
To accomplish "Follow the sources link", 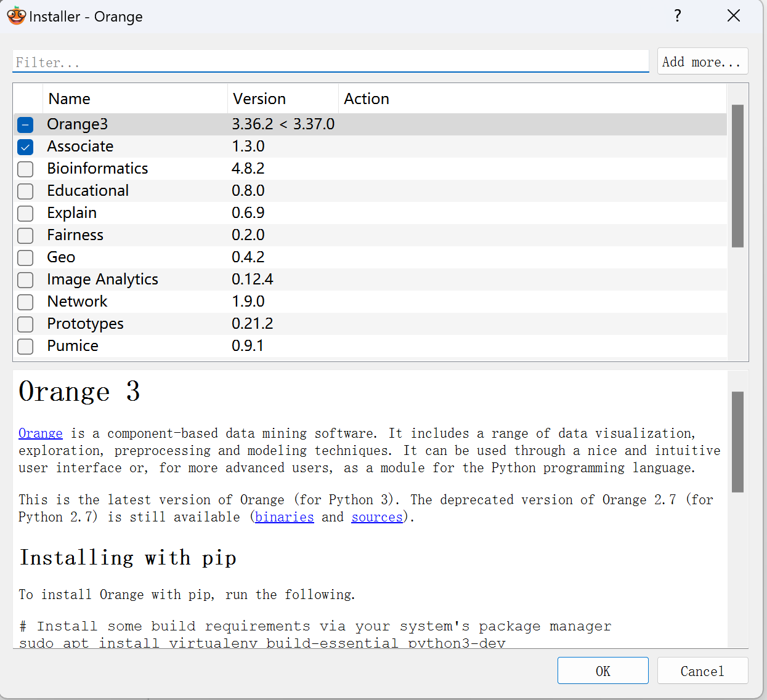I will (377, 517).
